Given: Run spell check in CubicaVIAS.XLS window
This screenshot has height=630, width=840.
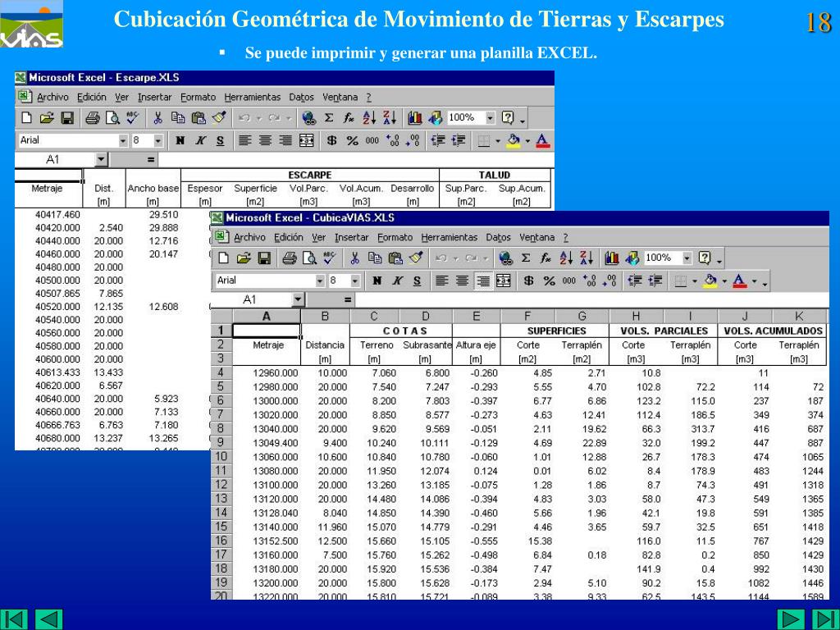Looking at the screenshot, I should click(x=329, y=258).
